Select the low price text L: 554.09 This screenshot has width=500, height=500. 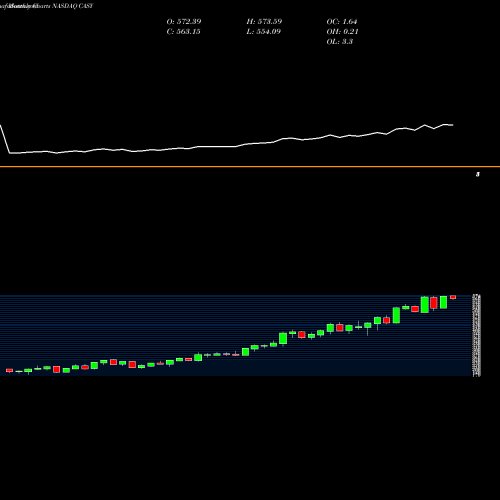point(263,32)
